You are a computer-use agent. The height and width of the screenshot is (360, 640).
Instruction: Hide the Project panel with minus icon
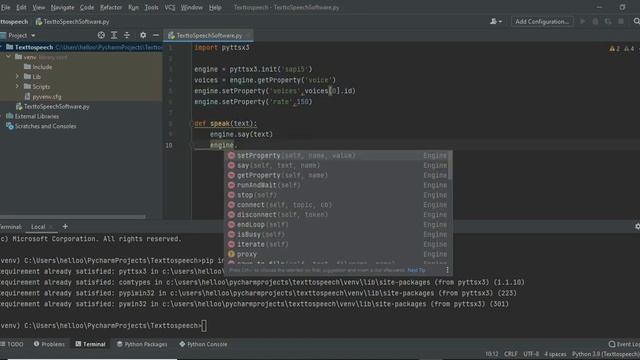click(156, 36)
